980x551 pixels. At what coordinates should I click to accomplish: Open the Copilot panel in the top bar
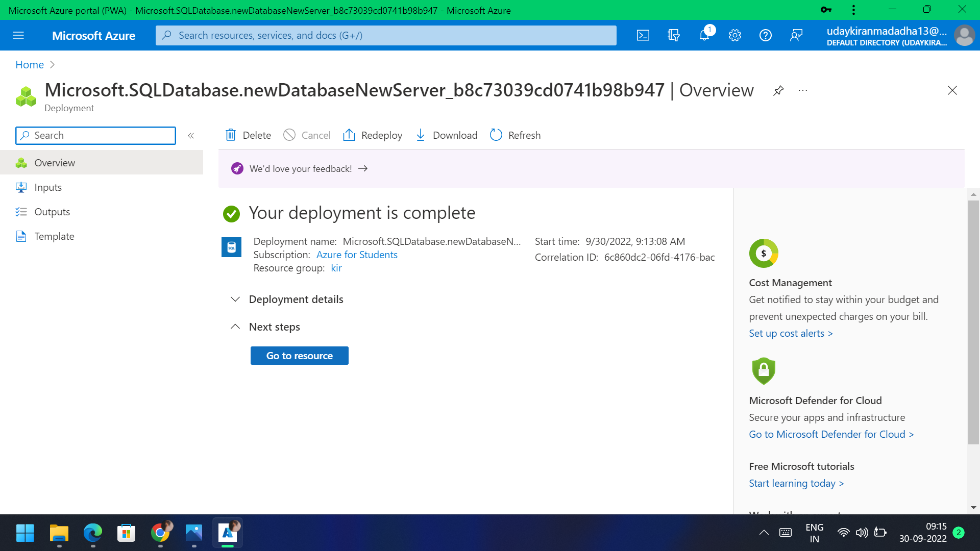point(674,35)
